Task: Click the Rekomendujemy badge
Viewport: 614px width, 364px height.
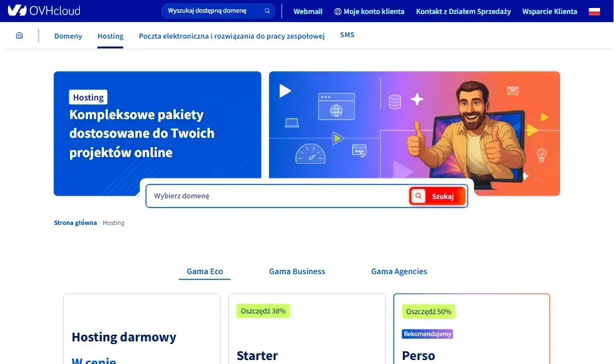Action: click(428, 334)
